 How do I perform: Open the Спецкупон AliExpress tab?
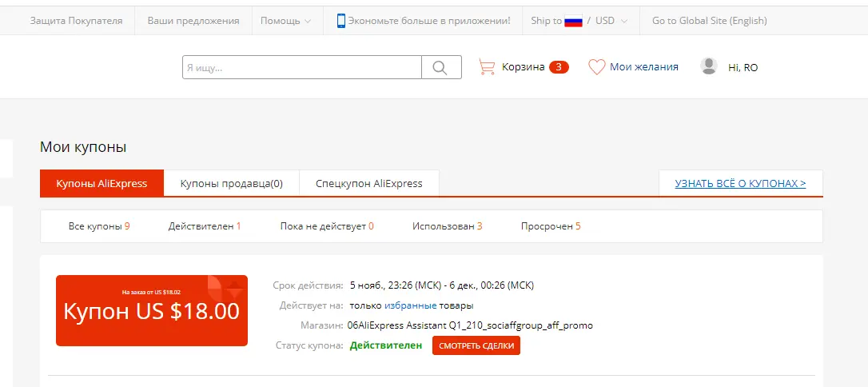tap(368, 183)
